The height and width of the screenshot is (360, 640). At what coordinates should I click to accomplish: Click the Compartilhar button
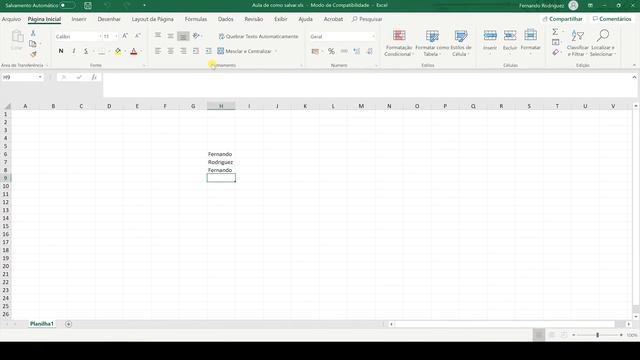coord(562,19)
